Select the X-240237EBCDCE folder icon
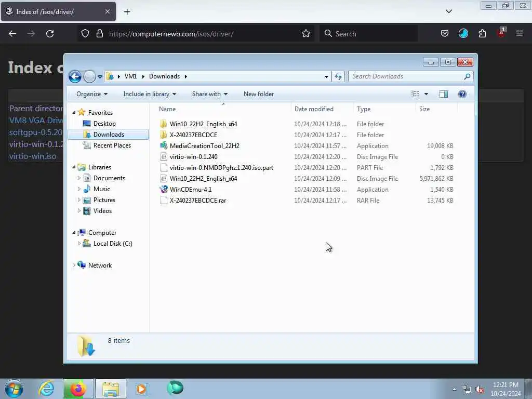Image resolution: width=532 pixels, height=399 pixels. pyautogui.click(x=164, y=135)
